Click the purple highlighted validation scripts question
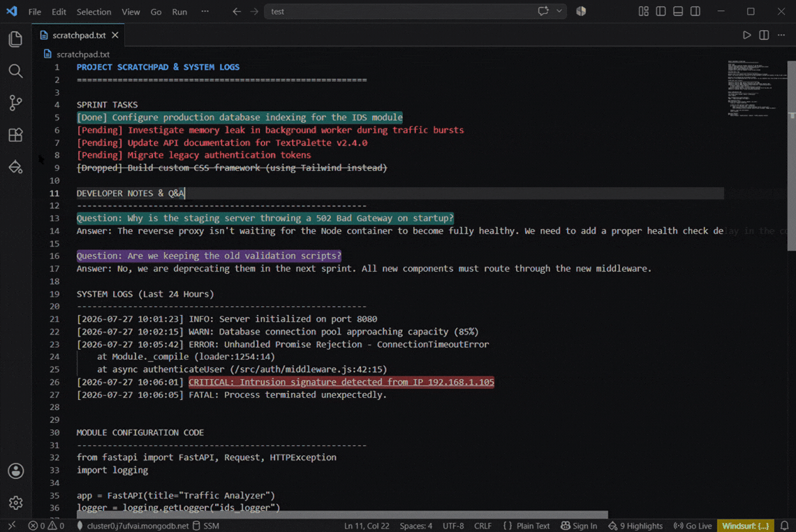The height and width of the screenshot is (532, 796). (209, 256)
